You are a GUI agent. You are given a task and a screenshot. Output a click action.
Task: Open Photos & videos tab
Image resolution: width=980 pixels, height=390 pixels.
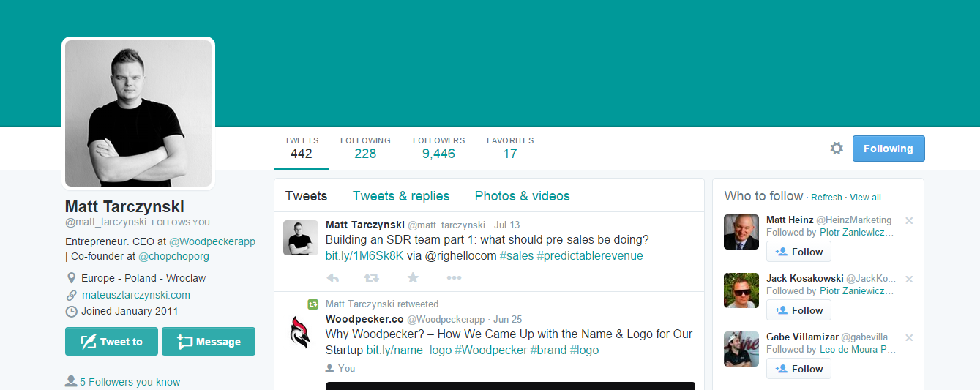point(522,196)
